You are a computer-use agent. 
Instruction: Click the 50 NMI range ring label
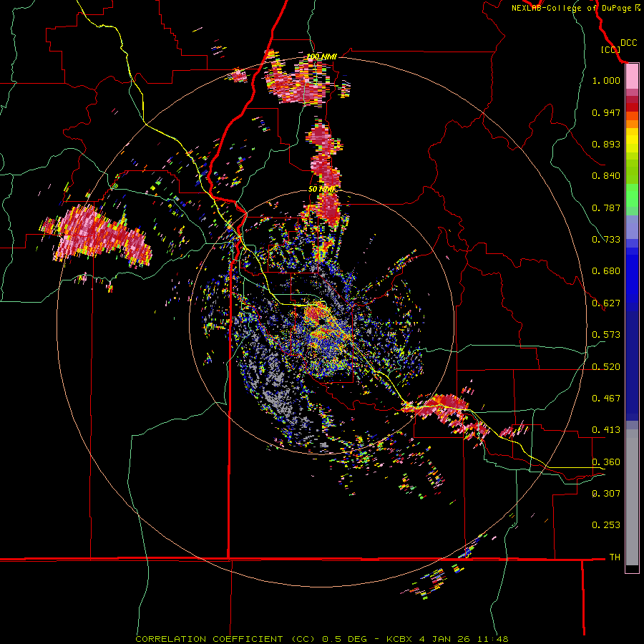tap(322, 190)
